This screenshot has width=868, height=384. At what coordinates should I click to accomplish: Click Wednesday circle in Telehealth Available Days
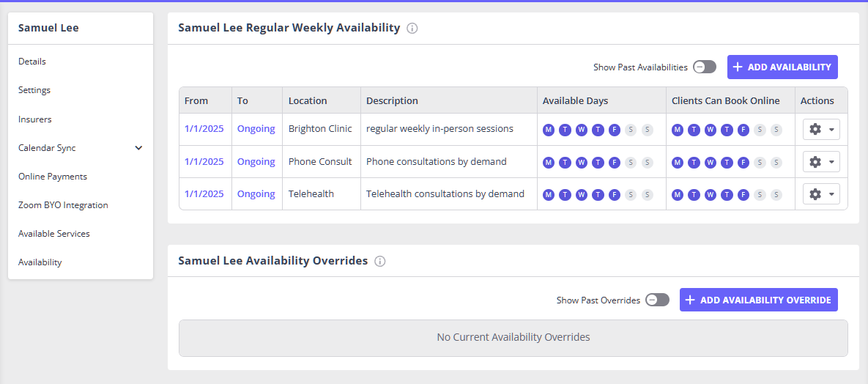[582, 194]
